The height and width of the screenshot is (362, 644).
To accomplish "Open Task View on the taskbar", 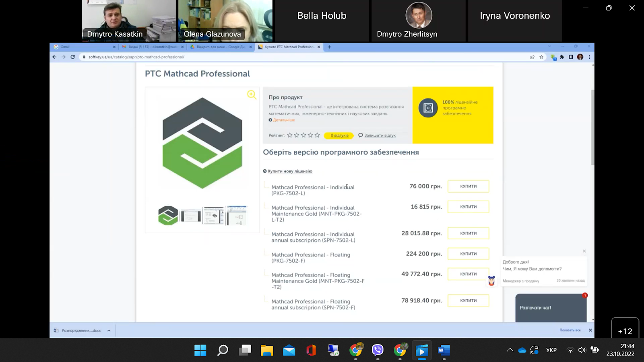I will (x=245, y=351).
